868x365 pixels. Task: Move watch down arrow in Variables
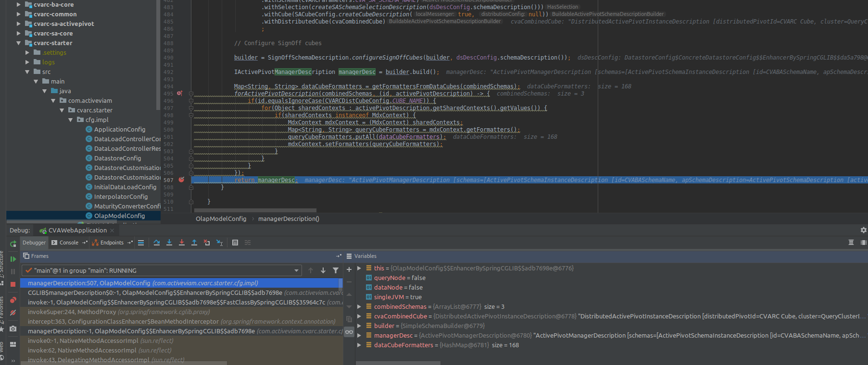(349, 307)
